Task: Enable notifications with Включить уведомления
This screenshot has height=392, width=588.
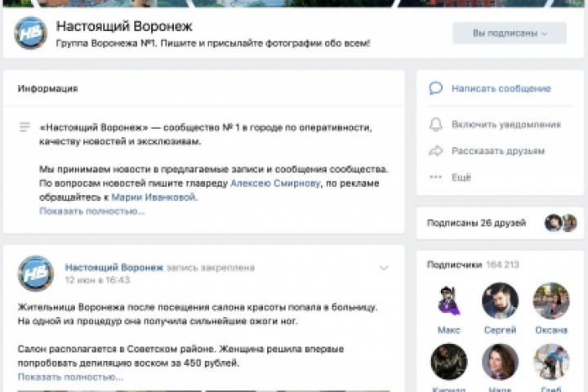Action: click(506, 124)
